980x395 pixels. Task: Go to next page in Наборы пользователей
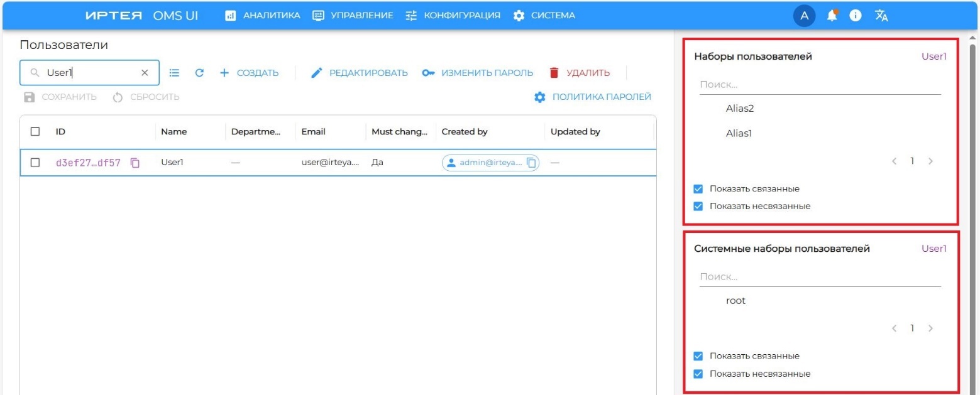(930, 161)
